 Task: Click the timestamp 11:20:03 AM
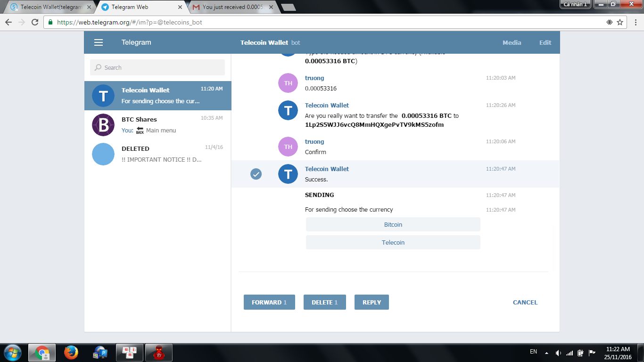pos(501,78)
